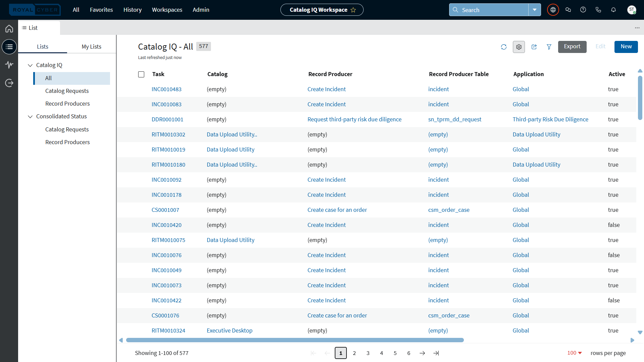Open the 100 rows per page dropdown

(x=574, y=353)
